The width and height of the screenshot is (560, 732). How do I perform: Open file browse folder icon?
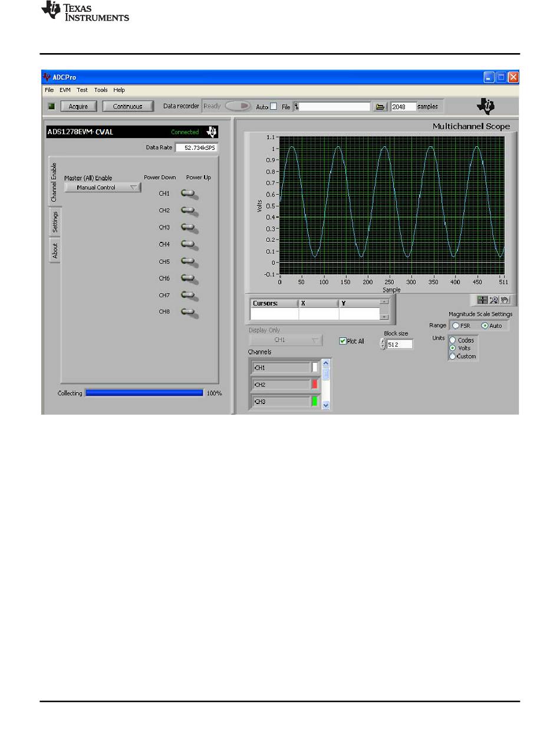[x=380, y=107]
